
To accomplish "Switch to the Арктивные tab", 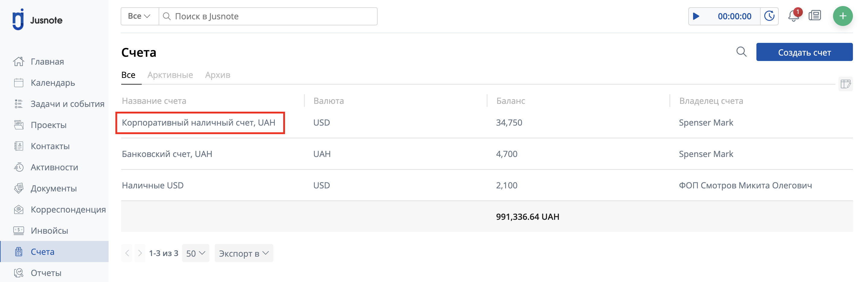I will pyautogui.click(x=170, y=75).
